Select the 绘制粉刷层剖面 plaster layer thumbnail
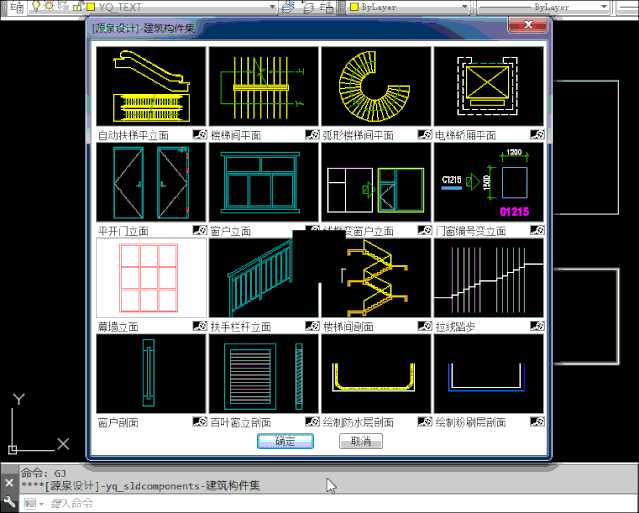Viewport: 639px width, 513px height. coord(489,374)
